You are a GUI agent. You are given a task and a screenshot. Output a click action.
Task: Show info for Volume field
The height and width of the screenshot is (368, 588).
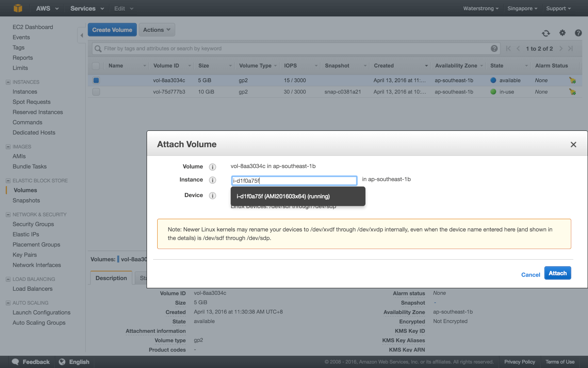pyautogui.click(x=212, y=167)
